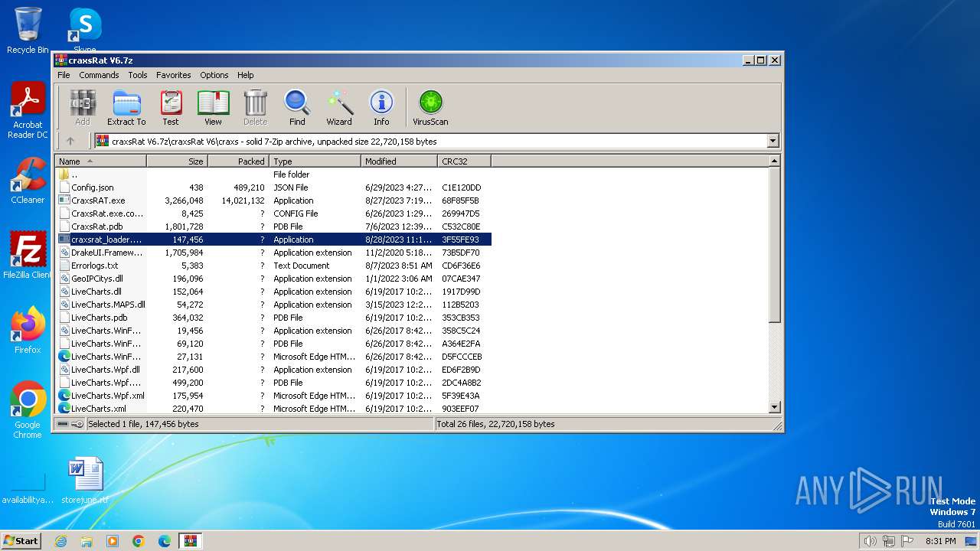
Task: Open the Help menu
Action: (x=245, y=75)
